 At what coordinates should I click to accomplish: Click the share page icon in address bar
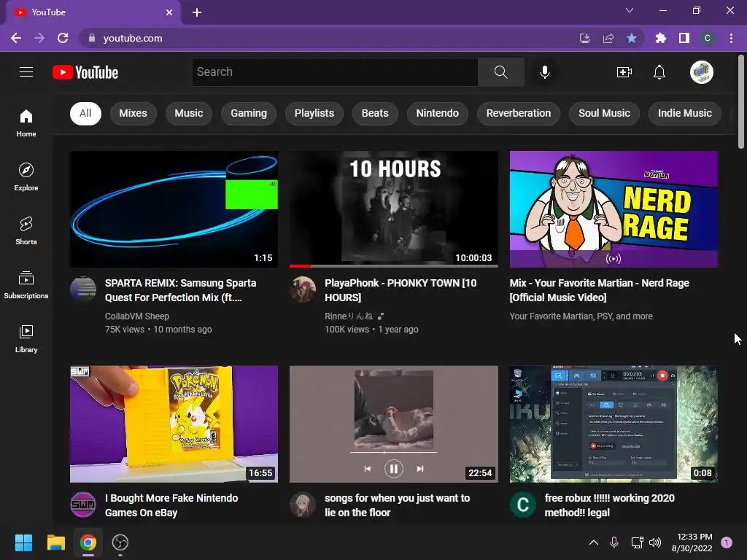[x=608, y=38]
